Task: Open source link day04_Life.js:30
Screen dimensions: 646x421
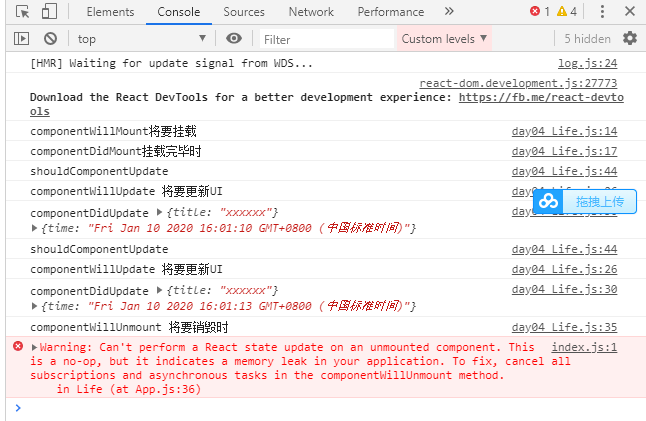Action: click(564, 290)
